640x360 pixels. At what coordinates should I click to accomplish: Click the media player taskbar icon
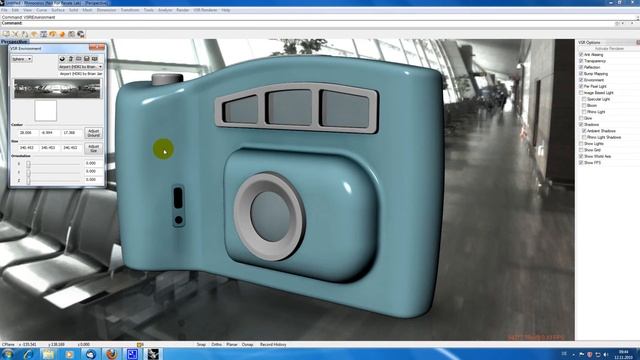(69, 354)
